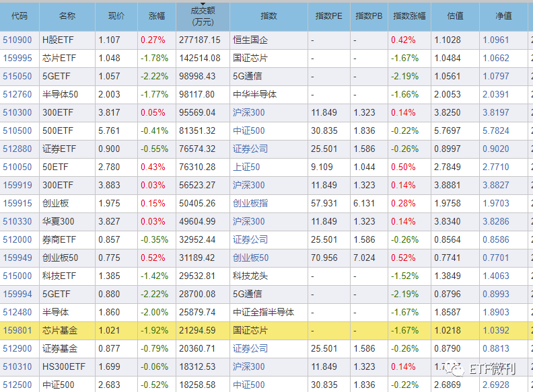This screenshot has height=392, width=533.
Task: Sort by 估值 column header
Action: [455, 16]
